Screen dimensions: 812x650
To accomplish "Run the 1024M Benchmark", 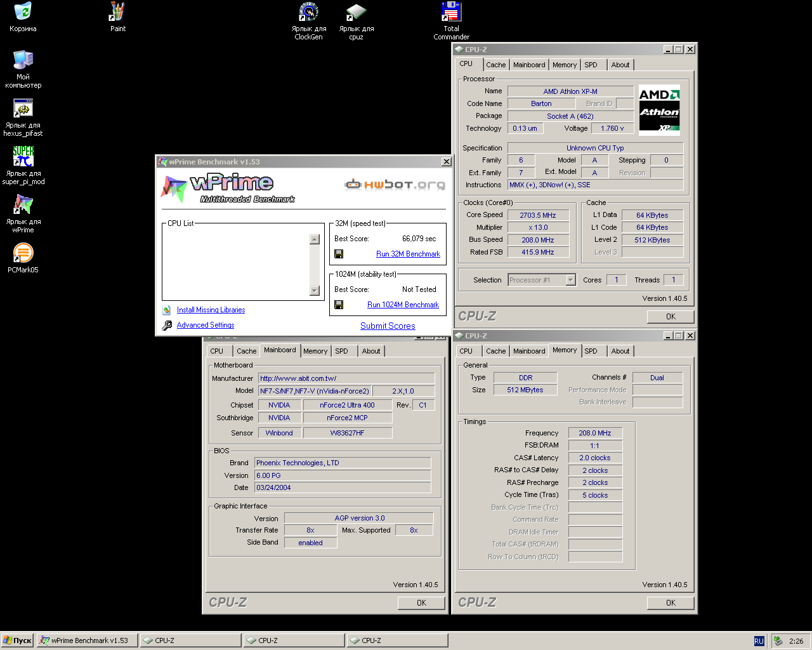I will point(403,305).
